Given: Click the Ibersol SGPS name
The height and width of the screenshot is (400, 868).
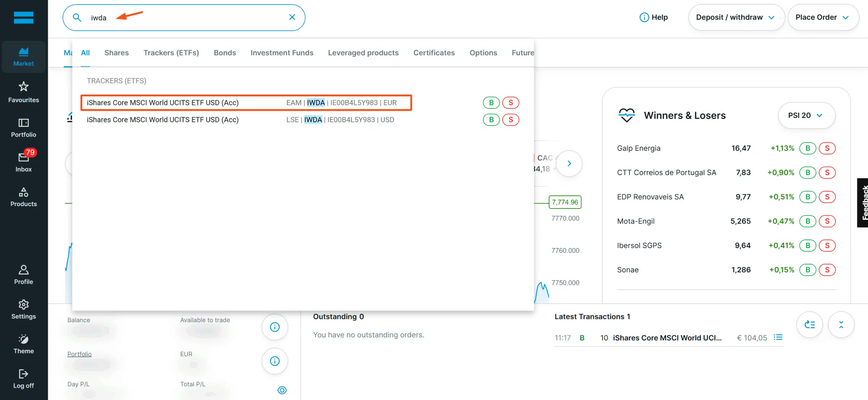Looking at the screenshot, I should pos(639,245).
